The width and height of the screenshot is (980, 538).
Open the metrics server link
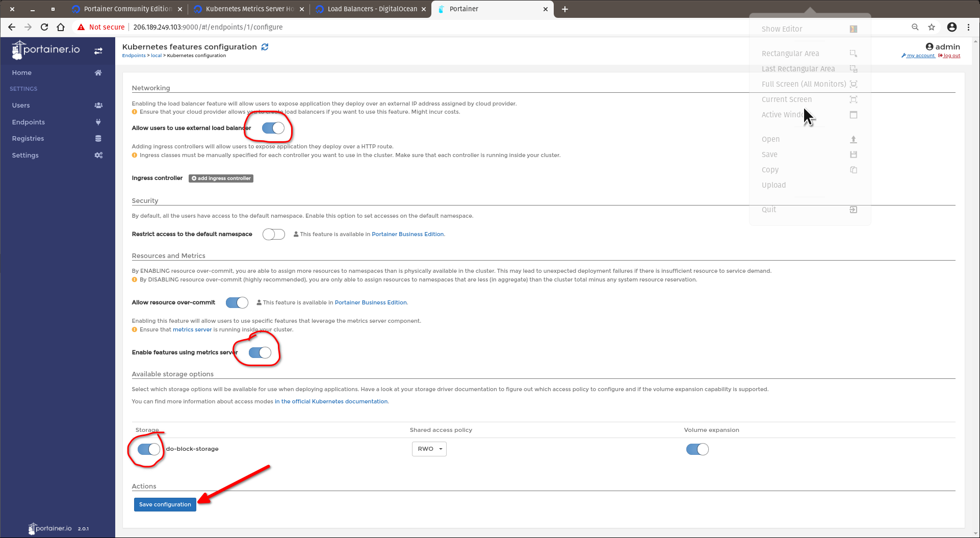[x=192, y=329]
